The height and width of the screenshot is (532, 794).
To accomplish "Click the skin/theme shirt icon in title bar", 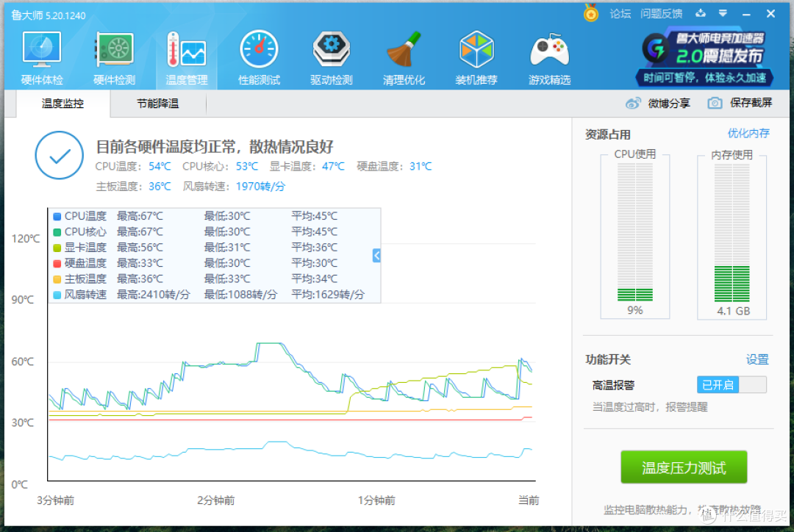I will coord(701,14).
